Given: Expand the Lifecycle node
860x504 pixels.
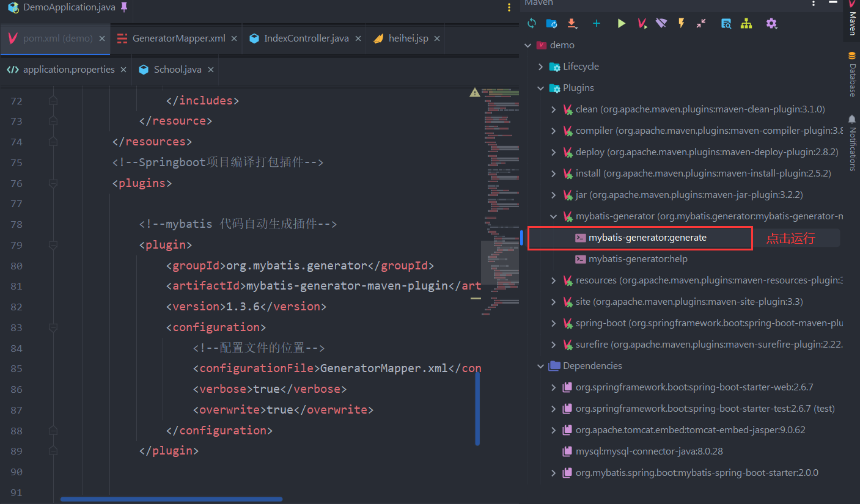Looking at the screenshot, I should (540, 67).
